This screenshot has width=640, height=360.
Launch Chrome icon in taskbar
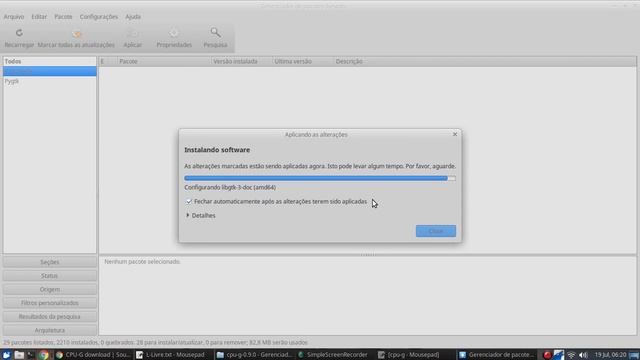point(43,355)
